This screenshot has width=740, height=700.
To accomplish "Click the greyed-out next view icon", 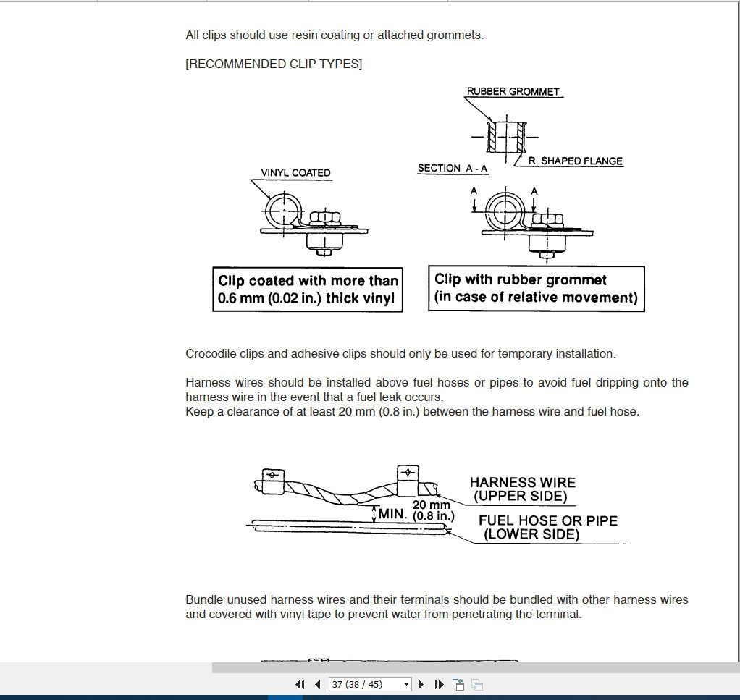I will [x=476, y=684].
